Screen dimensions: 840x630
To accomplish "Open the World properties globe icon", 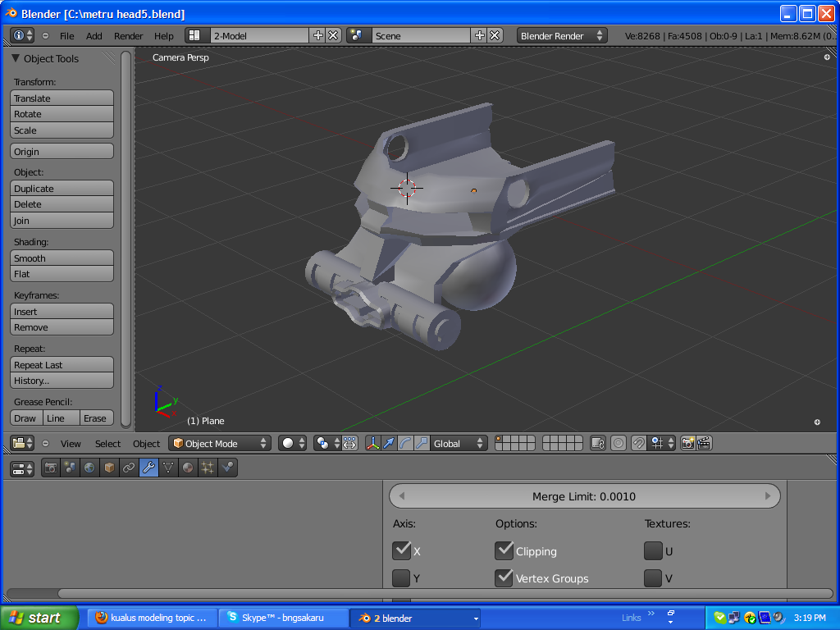I will coord(89,468).
